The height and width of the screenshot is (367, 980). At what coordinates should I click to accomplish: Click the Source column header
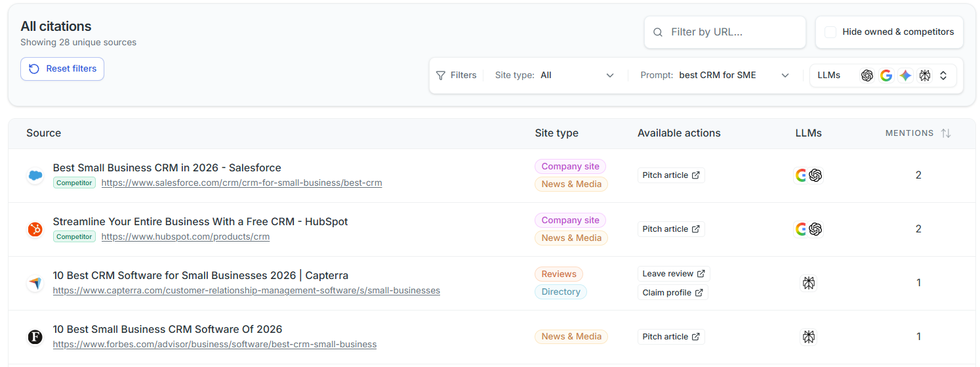tap(44, 133)
